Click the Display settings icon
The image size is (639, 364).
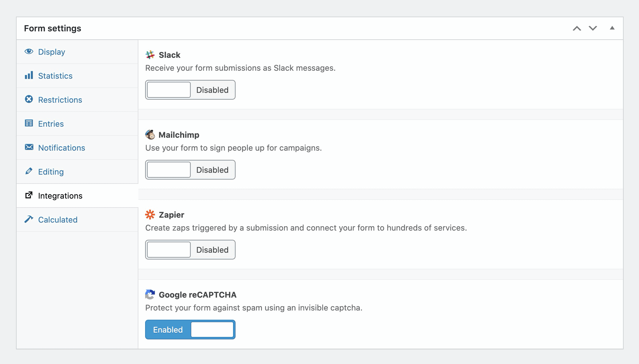tap(30, 51)
